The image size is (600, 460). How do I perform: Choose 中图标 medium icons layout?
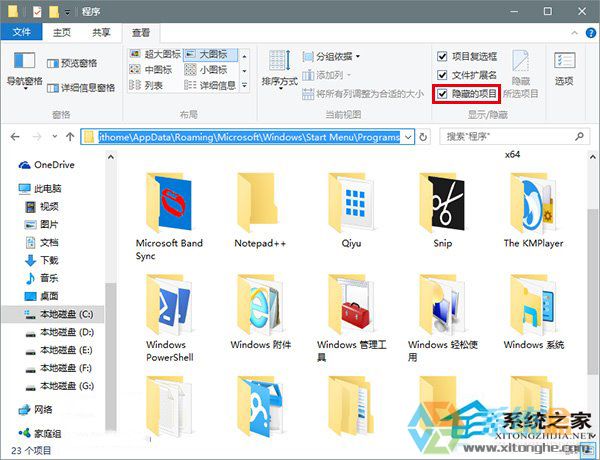150,70
